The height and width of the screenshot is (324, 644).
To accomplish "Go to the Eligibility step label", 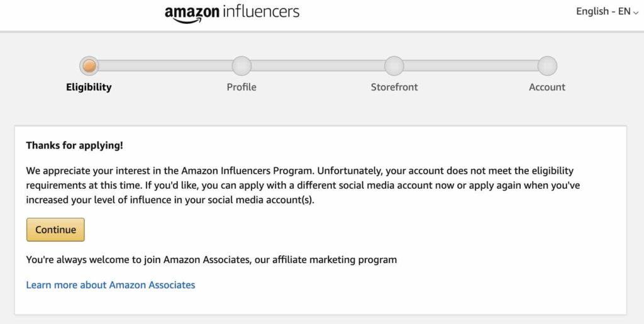I will 89,87.
